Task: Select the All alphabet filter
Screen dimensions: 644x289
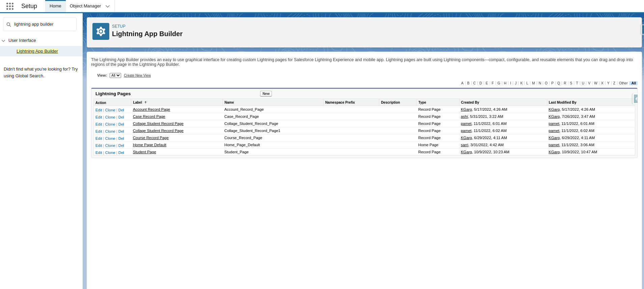Action: [x=634, y=83]
